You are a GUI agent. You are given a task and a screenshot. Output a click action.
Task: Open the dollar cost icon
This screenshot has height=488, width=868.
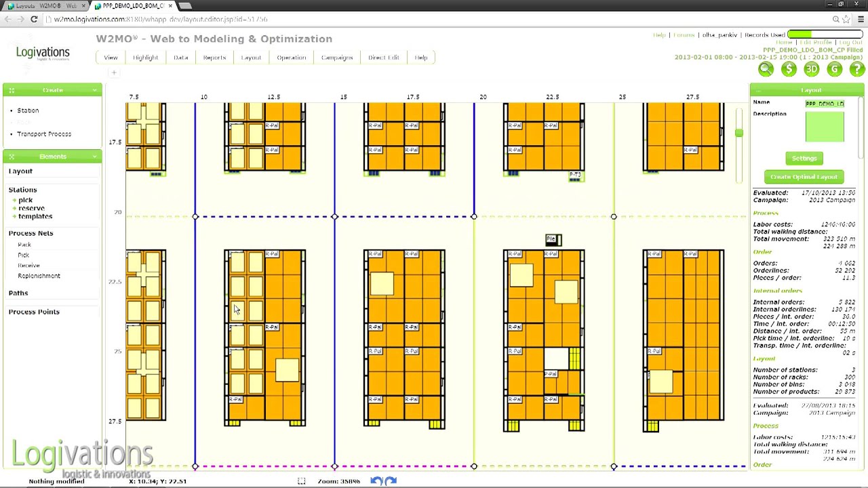click(x=789, y=69)
